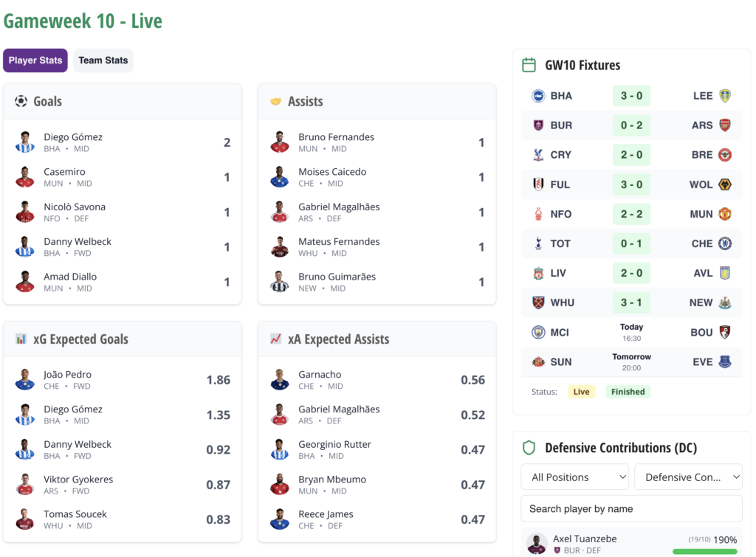This screenshot has width=756, height=557.
Task: Click the xG Expected Goals chart icon
Action: coord(21,339)
